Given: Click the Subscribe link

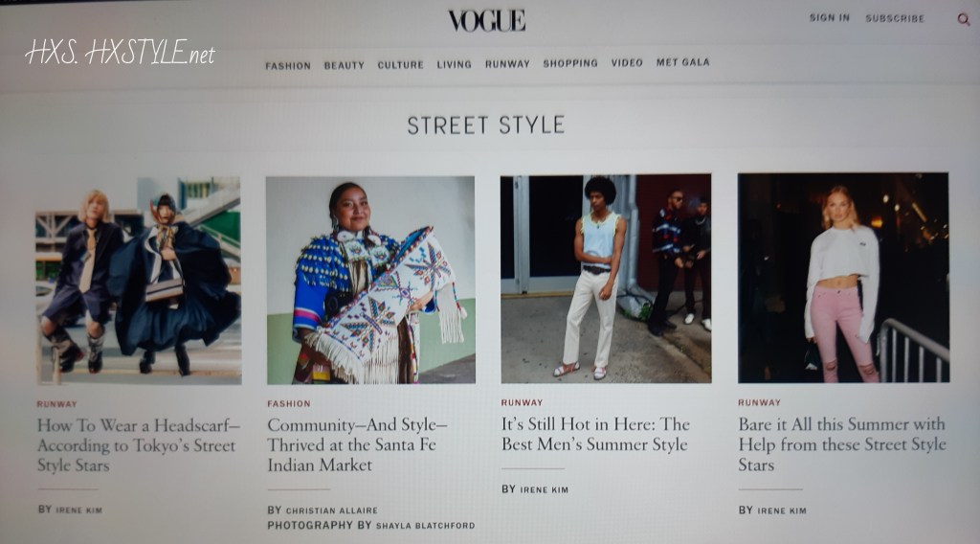Looking at the screenshot, I should click(895, 18).
